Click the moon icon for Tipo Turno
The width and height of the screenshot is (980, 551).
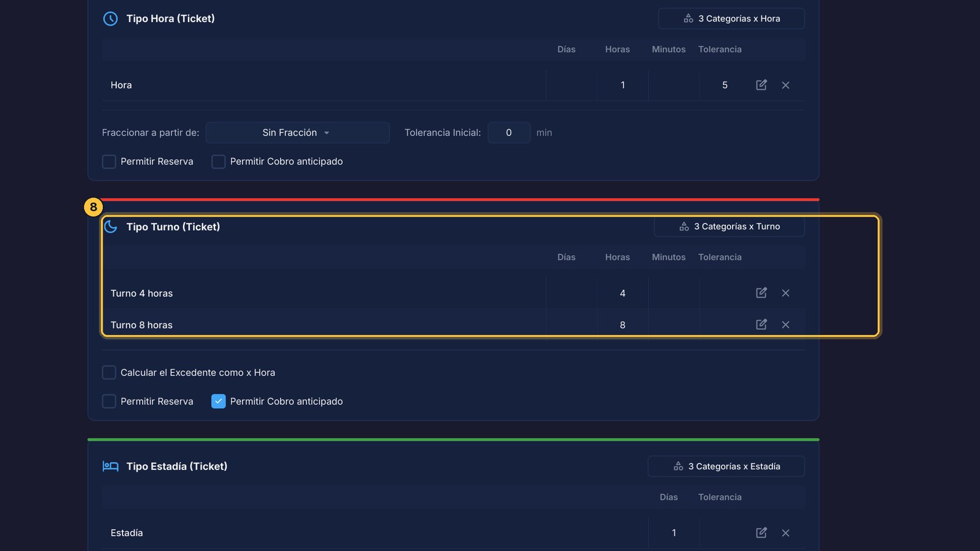pyautogui.click(x=110, y=227)
